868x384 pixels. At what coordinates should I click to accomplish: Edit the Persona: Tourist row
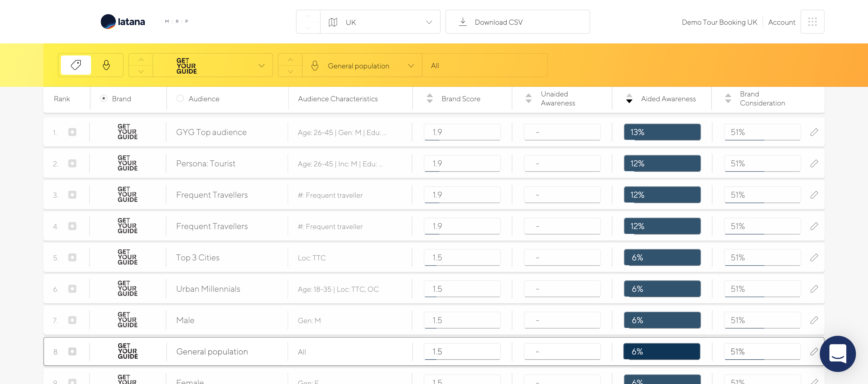(814, 163)
